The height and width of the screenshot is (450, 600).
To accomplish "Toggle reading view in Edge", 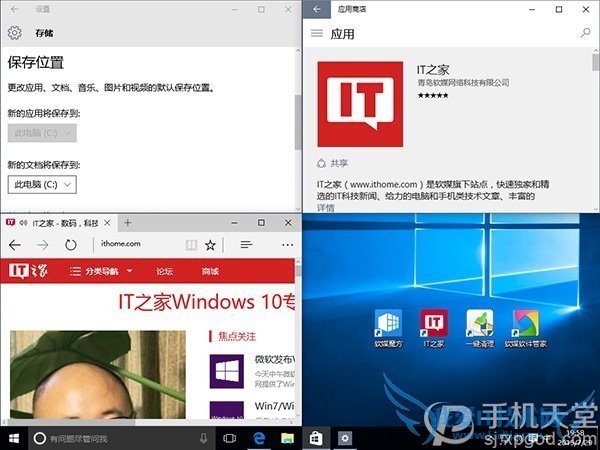I will point(191,245).
